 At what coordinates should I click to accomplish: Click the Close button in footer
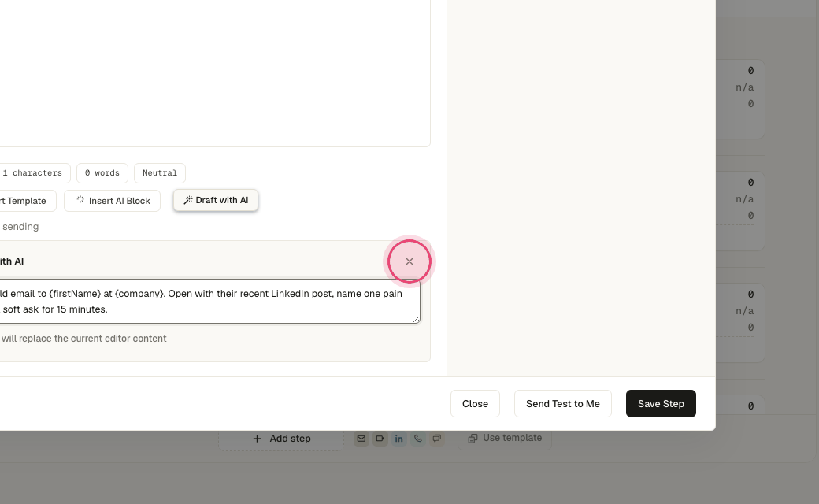tap(475, 404)
